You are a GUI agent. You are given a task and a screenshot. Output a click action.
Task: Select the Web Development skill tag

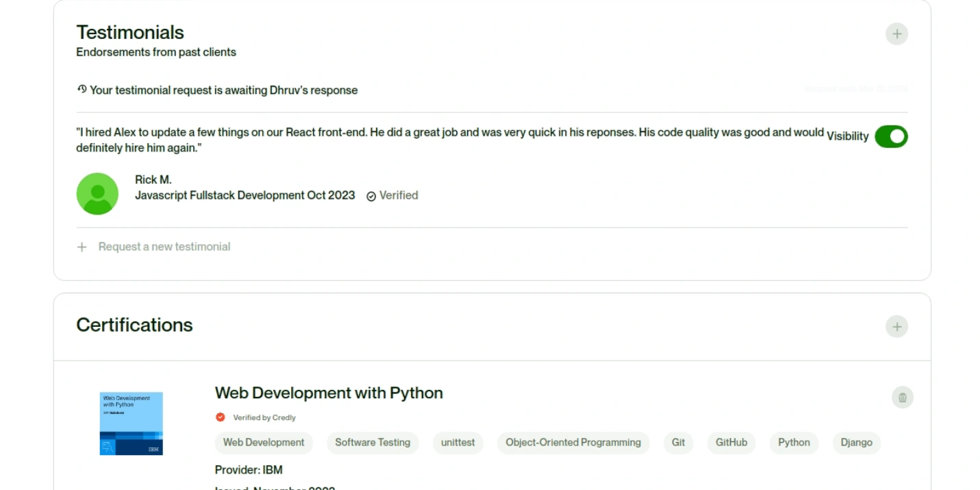pos(264,443)
